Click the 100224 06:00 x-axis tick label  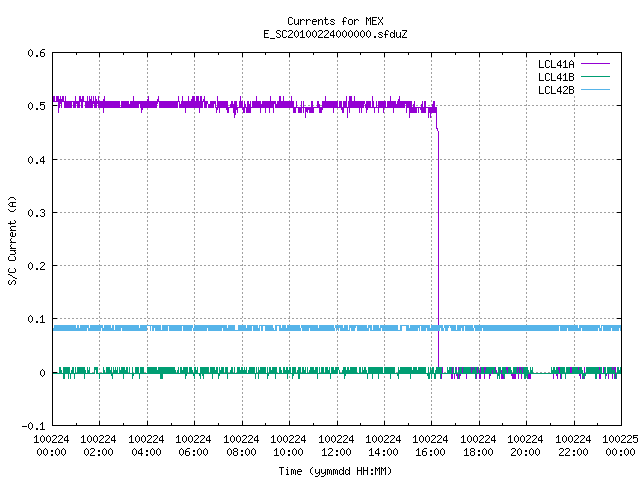tap(193, 446)
